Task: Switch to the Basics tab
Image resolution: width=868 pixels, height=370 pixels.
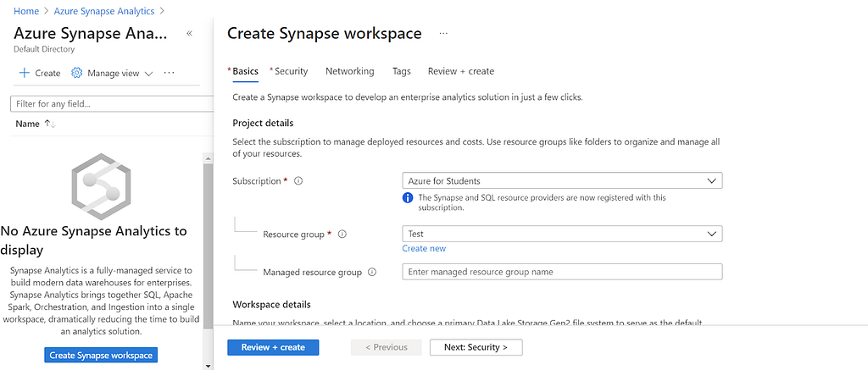Action: click(x=245, y=71)
